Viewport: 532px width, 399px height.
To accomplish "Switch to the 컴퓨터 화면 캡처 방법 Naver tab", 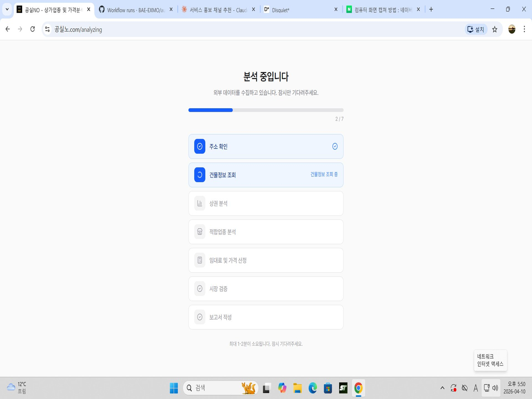I will (x=379, y=9).
